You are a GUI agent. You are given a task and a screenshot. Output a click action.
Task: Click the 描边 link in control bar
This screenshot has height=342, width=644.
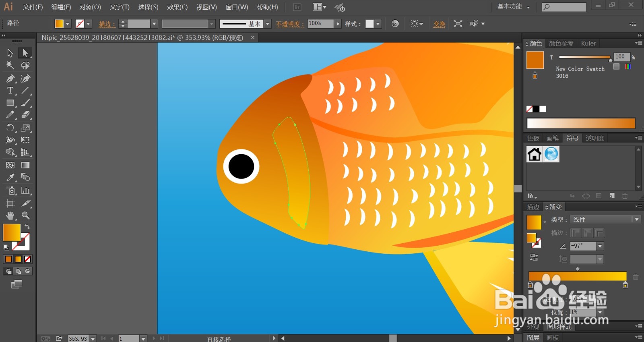(107, 24)
